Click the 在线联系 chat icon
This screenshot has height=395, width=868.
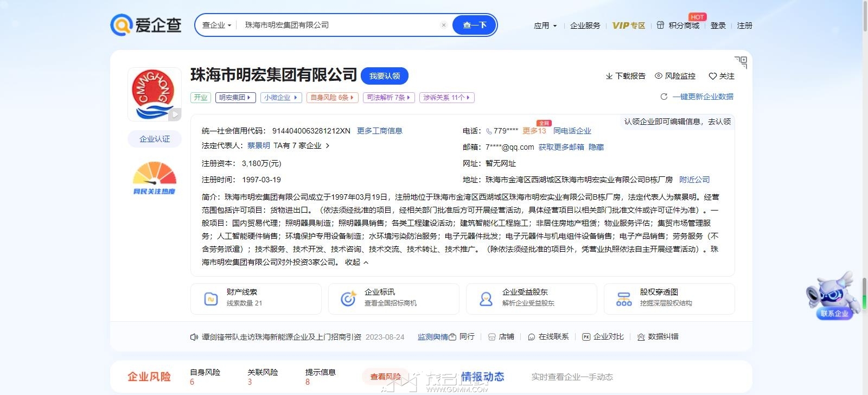pos(532,337)
